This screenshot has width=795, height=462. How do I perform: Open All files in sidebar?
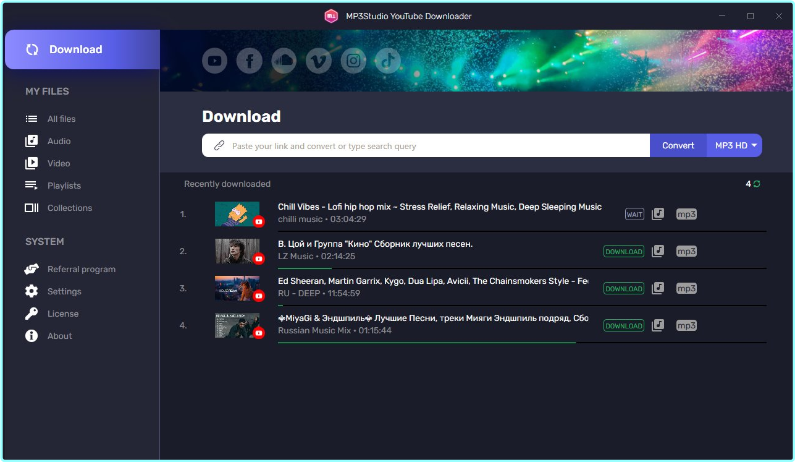(61, 119)
